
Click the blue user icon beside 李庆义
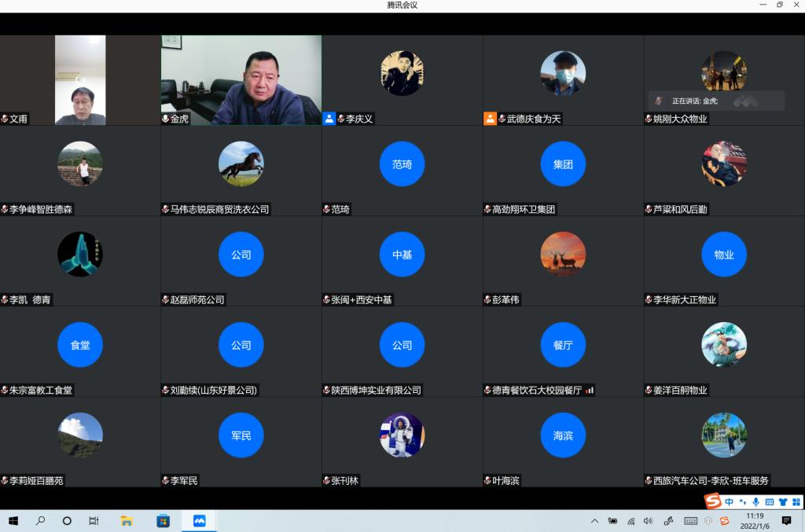(x=329, y=119)
